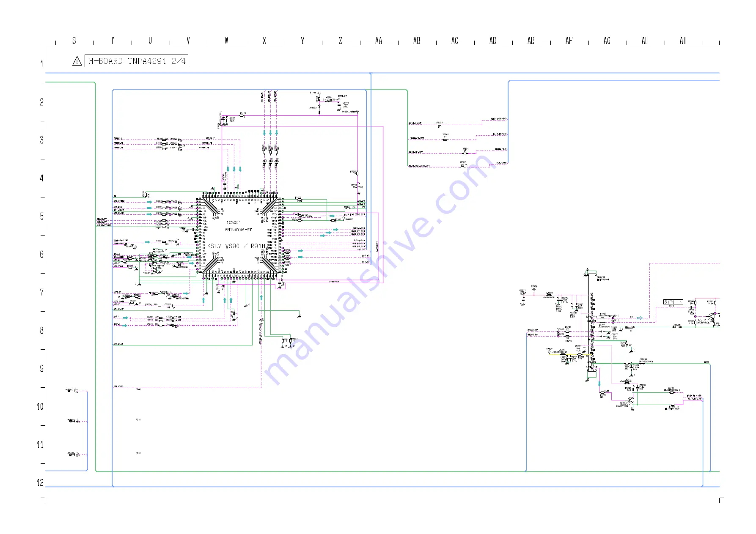
Task: Click column header AF
Action: point(569,41)
